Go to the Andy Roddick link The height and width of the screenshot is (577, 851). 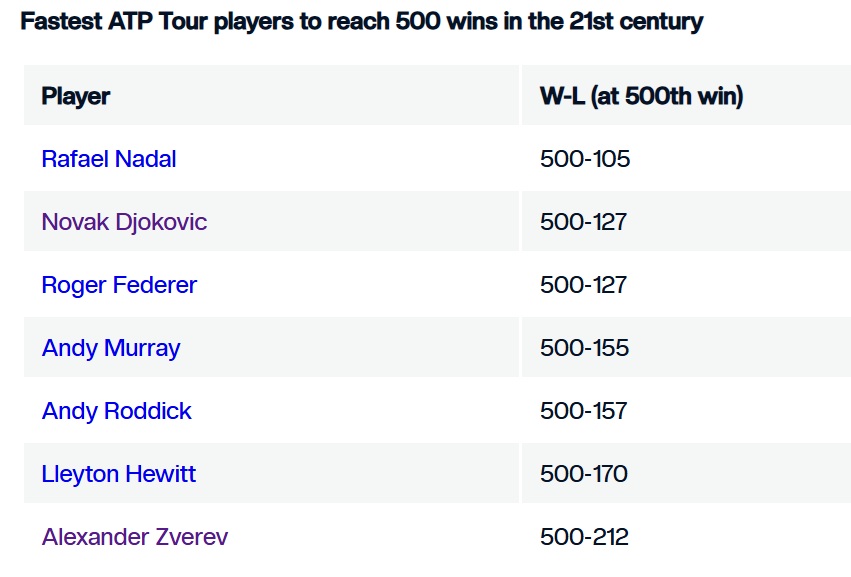pos(116,411)
